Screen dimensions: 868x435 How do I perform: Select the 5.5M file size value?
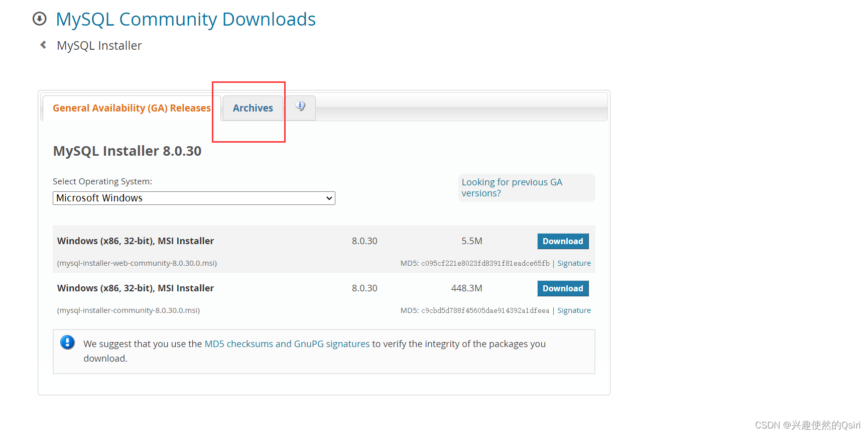click(x=472, y=241)
